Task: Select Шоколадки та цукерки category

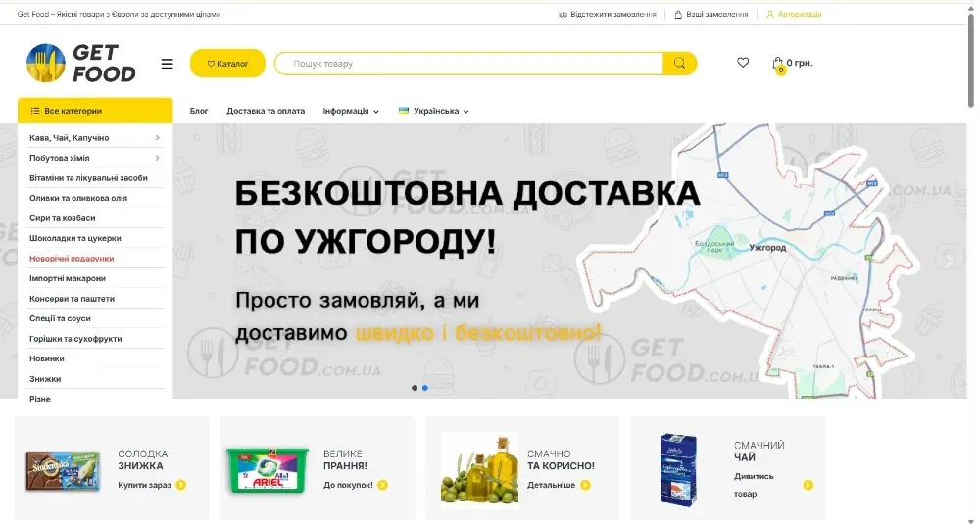Action: tap(75, 238)
